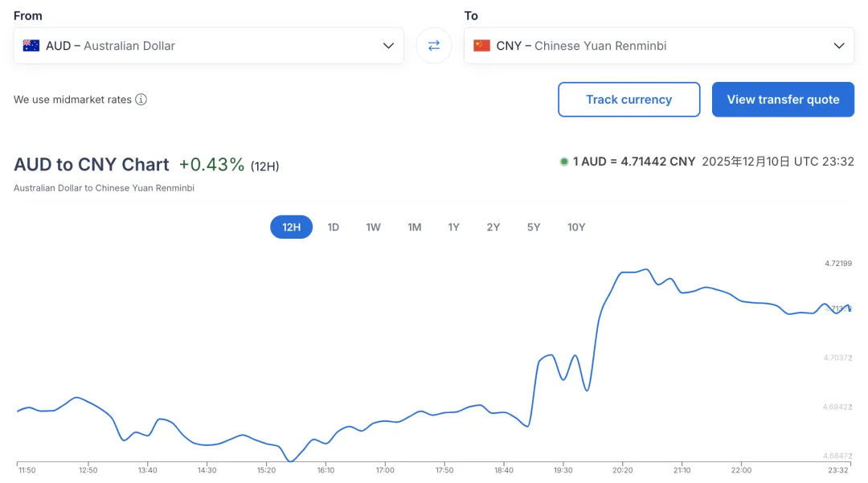Viewport: 868px width, 483px height.
Task: Expand the From currency dropdown chevron
Action: click(388, 46)
